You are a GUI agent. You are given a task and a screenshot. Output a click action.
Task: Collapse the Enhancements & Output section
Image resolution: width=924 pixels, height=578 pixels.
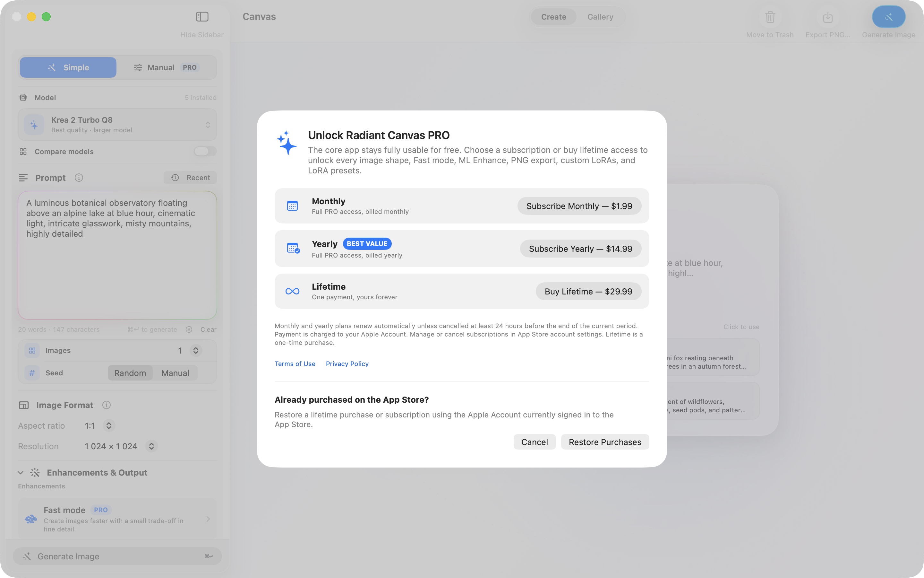coord(21,472)
